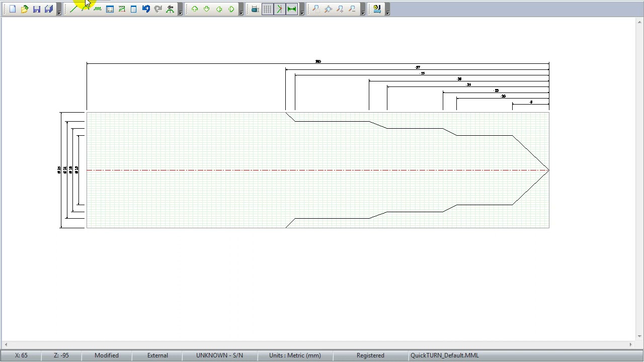The height and width of the screenshot is (362, 644).
Task: Open the blue dialog window icon
Action: click(110, 9)
